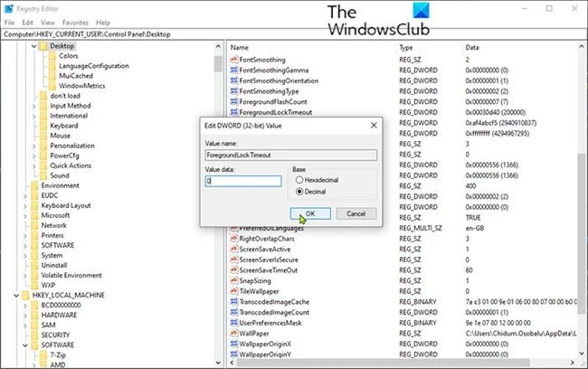Viewport: 588px width, 369px height.
Task: Click the FontSmoothingType DWORD icon
Action: pyautogui.click(x=234, y=90)
